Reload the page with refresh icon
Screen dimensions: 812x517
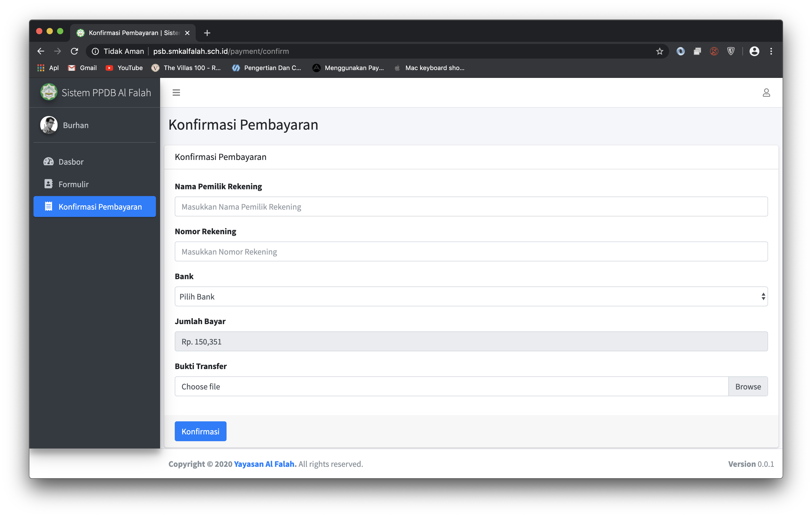tap(75, 51)
